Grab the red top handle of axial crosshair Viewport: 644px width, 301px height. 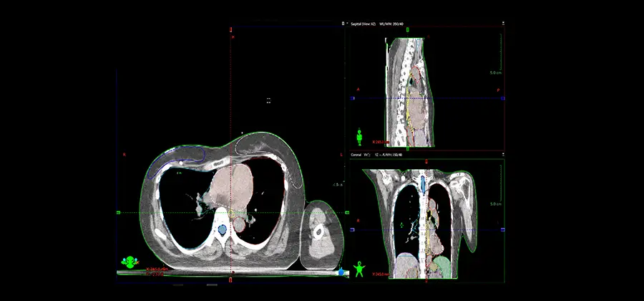pos(231,29)
